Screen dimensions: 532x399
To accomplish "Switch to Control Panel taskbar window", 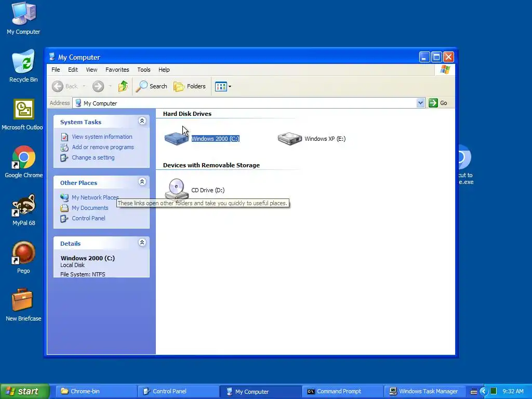I will [178, 391].
